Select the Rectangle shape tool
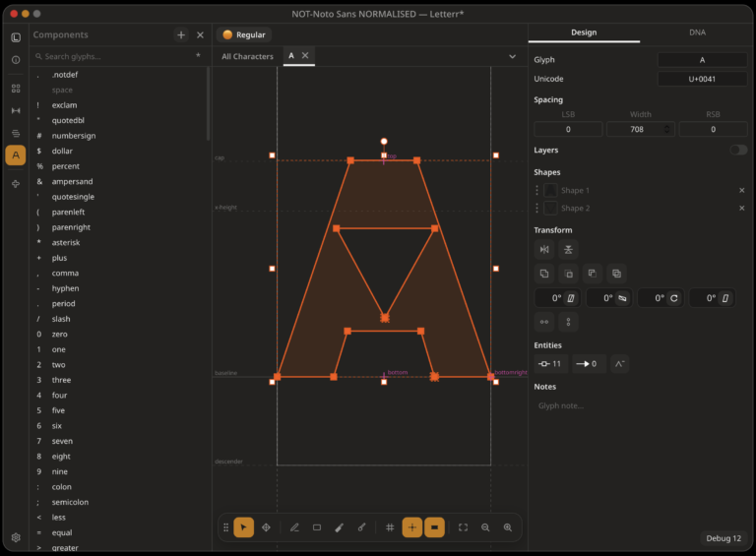The width and height of the screenshot is (756, 556). tap(317, 527)
